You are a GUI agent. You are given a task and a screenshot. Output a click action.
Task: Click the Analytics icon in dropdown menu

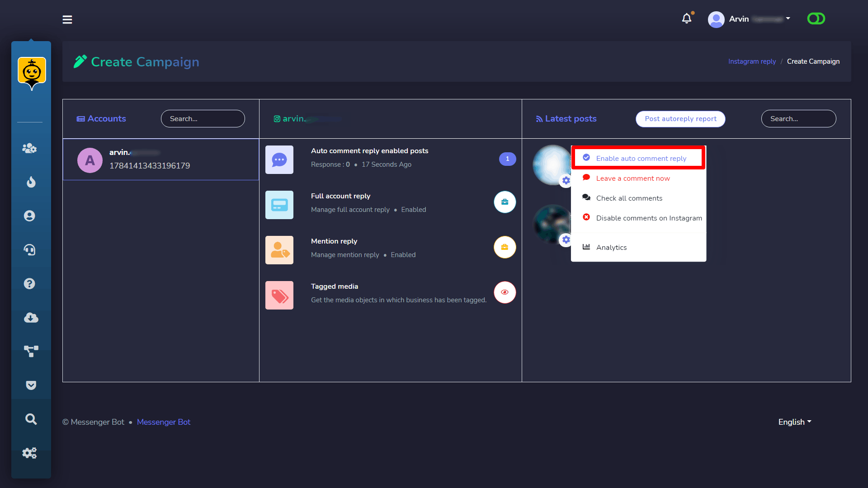click(587, 247)
